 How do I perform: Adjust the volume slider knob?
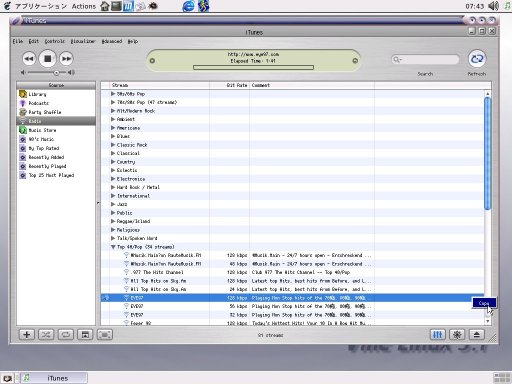[x=56, y=72]
